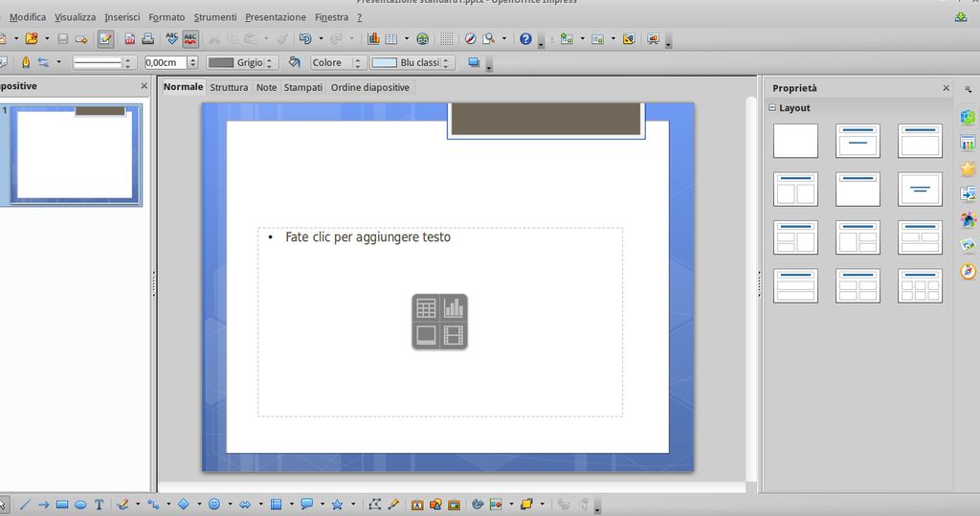Click the Save document icon

pyautogui.click(x=62, y=39)
